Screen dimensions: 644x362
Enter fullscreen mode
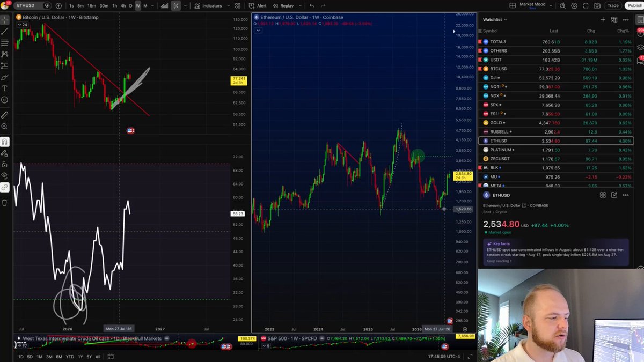tap(586, 5)
